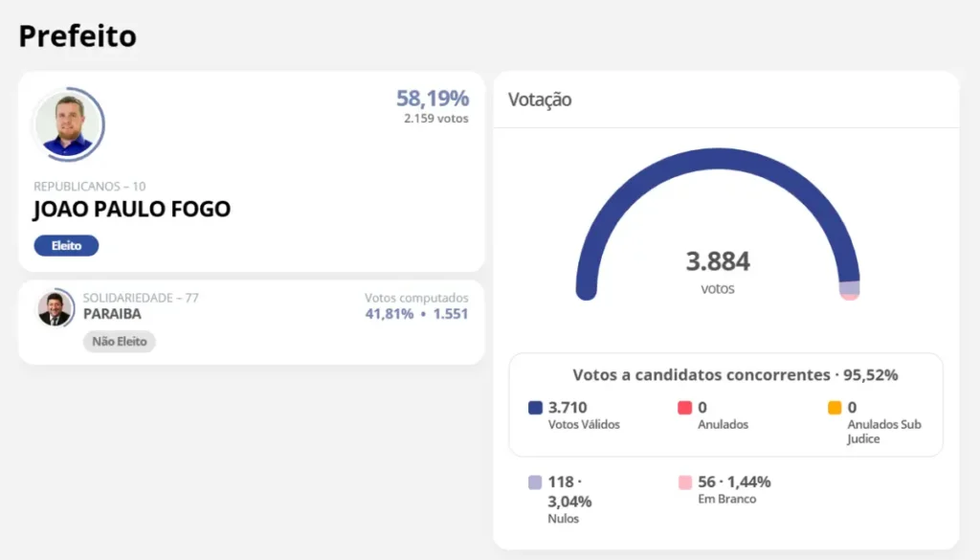Click the blue arc of the gauge

718,161
